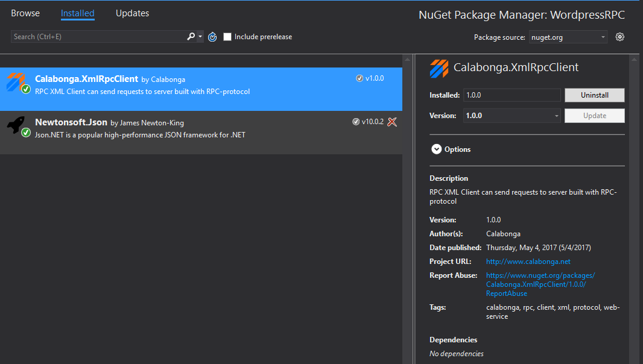Open NuGet settings gear

(620, 37)
